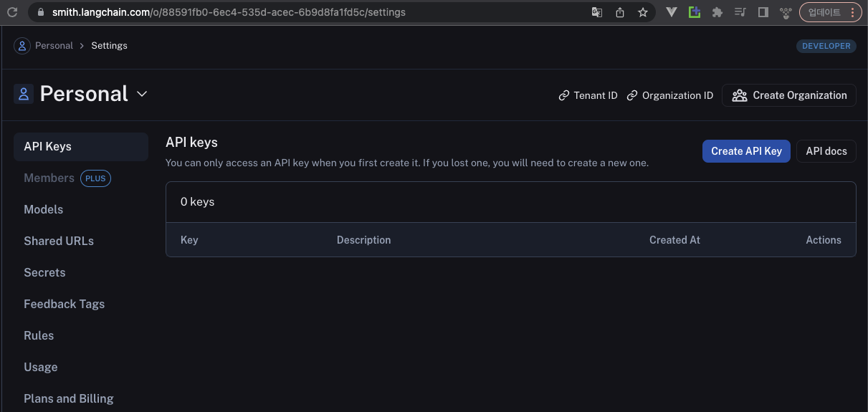868x412 pixels.
Task: Click the PLUS badge next to Members
Action: pyautogui.click(x=95, y=178)
